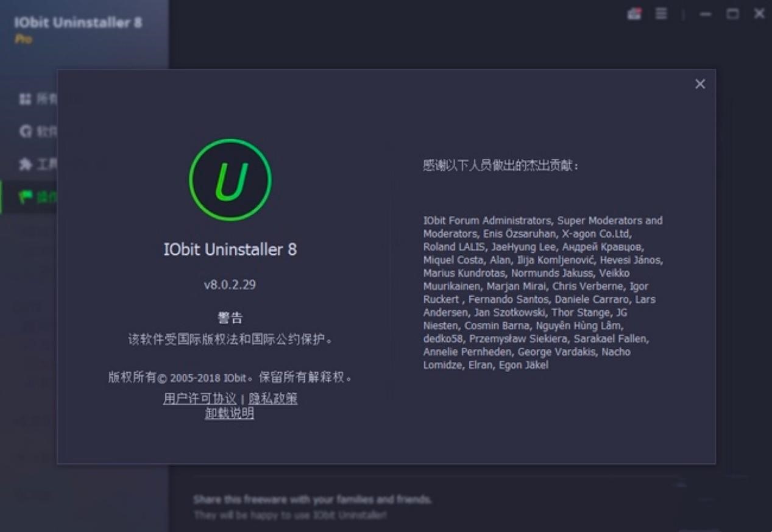Open the 卸载说明 uninstall instructions link
This screenshot has width=772, height=532.
point(228,413)
